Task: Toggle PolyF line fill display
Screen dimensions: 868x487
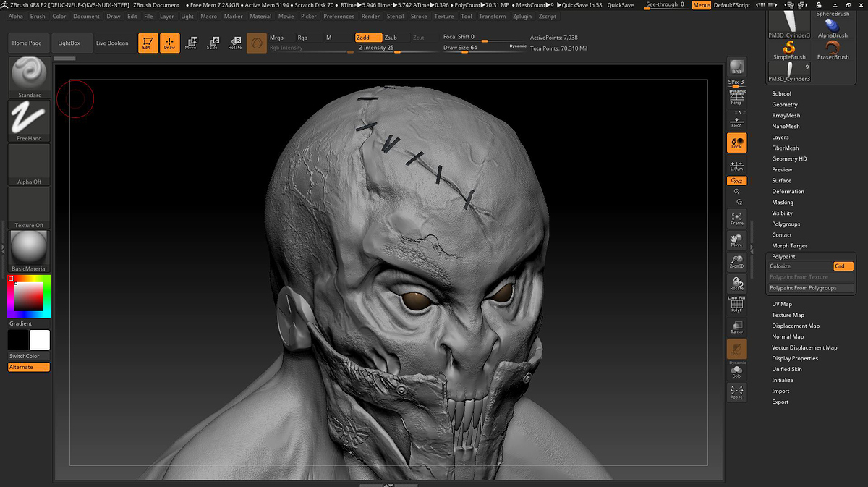Action: tap(736, 305)
